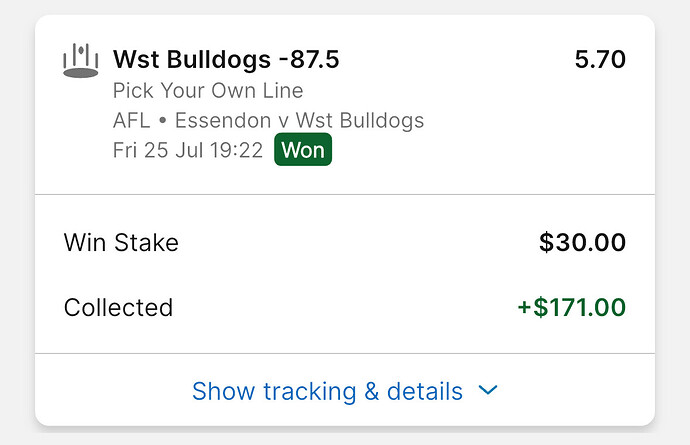Viewport: 690px width, 445px height.
Task: Click the word tracking in the bottom link
Action: point(310,392)
